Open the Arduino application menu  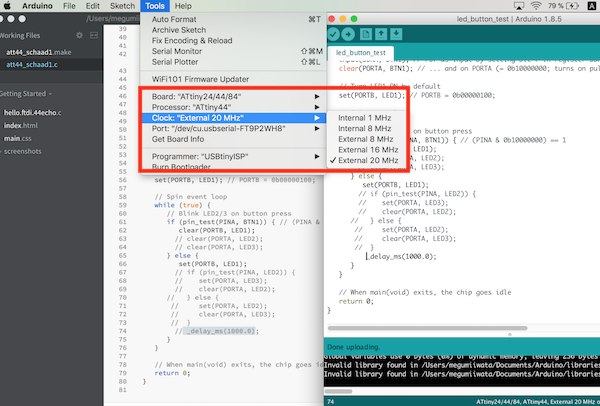point(37,6)
